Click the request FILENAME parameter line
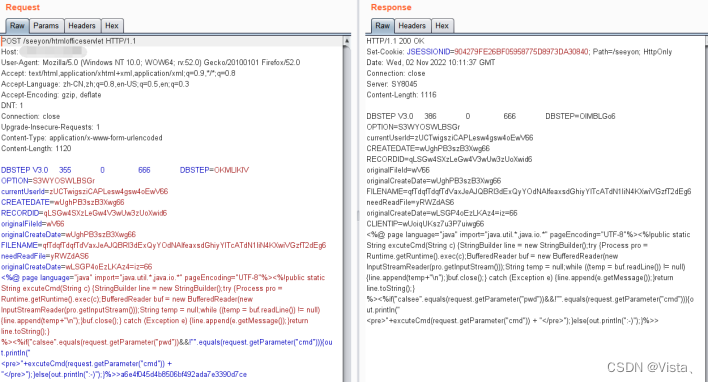Viewport: 708px width, 383px height. 163,245
